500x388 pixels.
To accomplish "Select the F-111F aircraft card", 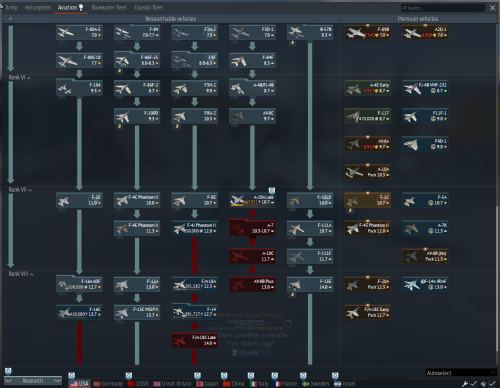I will click(x=310, y=256).
